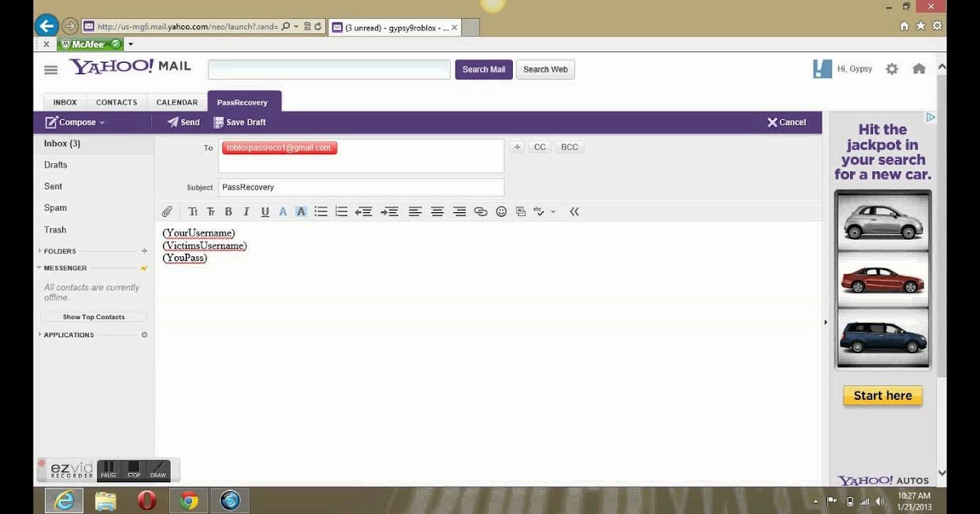
Task: Cancel the message composition
Action: pos(786,122)
